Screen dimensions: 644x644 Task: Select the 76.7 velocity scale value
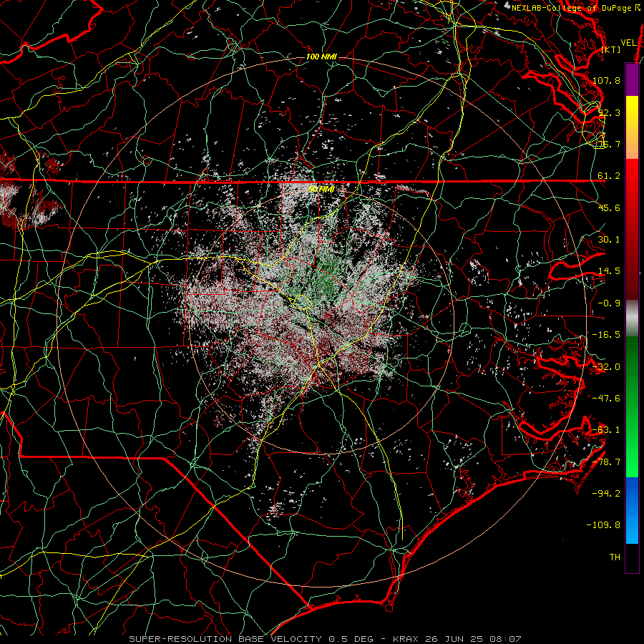coord(609,144)
